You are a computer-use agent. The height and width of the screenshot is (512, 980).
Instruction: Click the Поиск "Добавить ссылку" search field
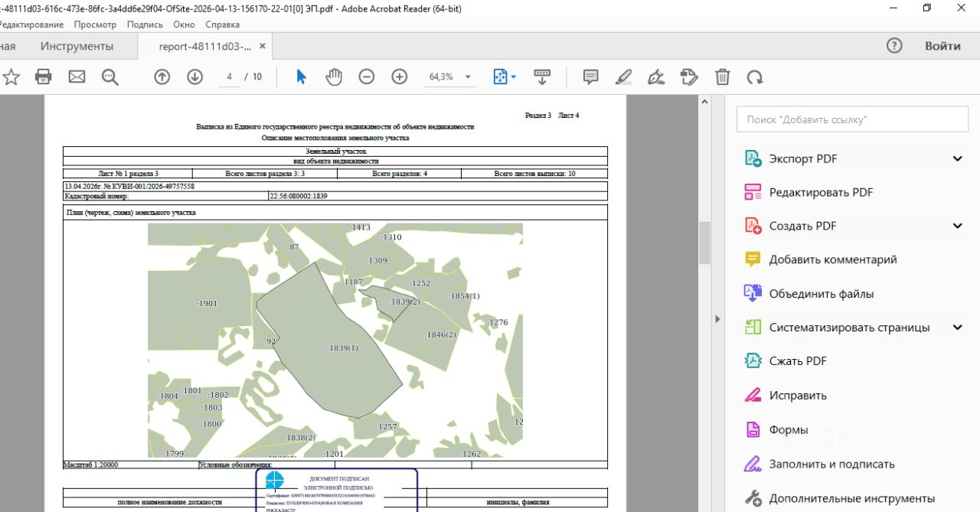pos(851,119)
